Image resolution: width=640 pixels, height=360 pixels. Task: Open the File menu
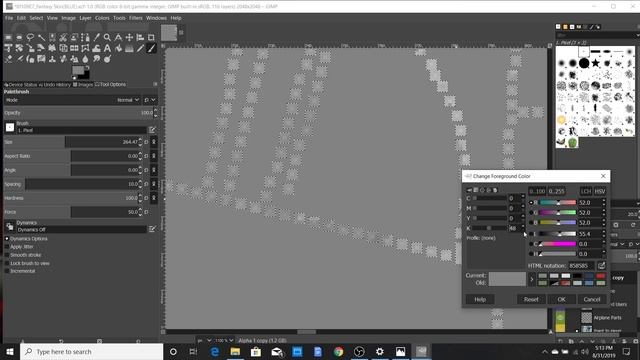click(9, 18)
